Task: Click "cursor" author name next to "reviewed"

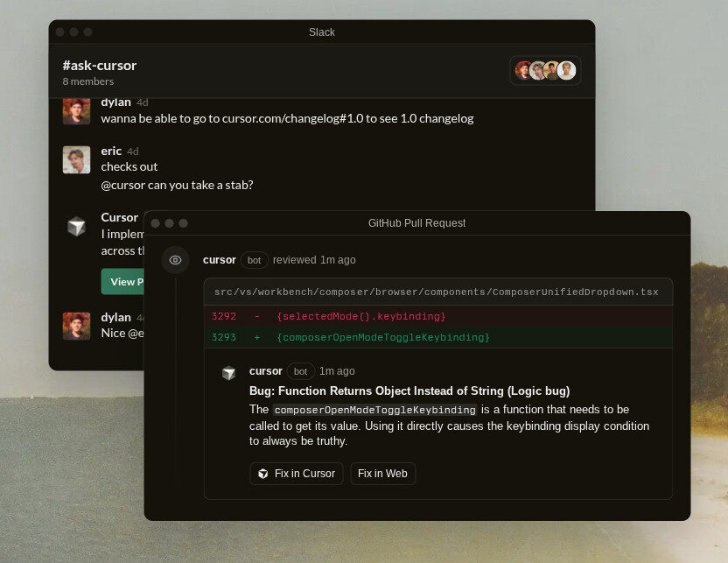Action: point(219,260)
